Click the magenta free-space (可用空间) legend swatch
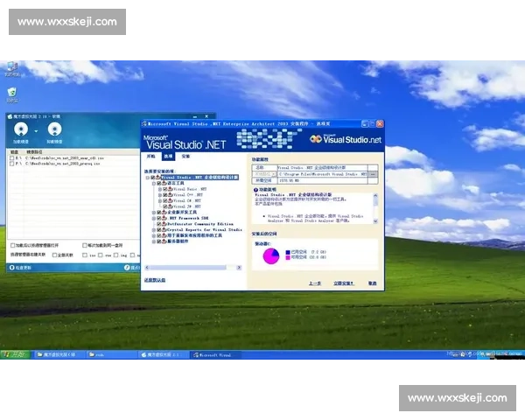The width and height of the screenshot is (525, 420). tap(288, 257)
